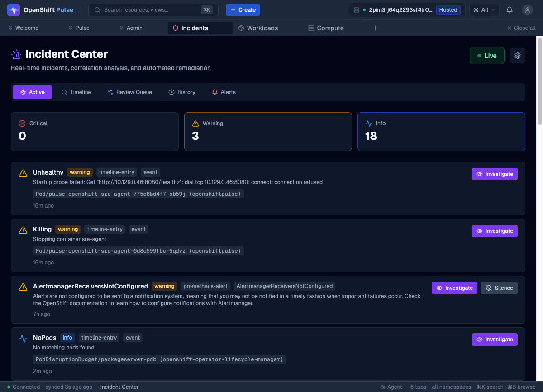Select the Timeline sub-tab

pos(76,92)
